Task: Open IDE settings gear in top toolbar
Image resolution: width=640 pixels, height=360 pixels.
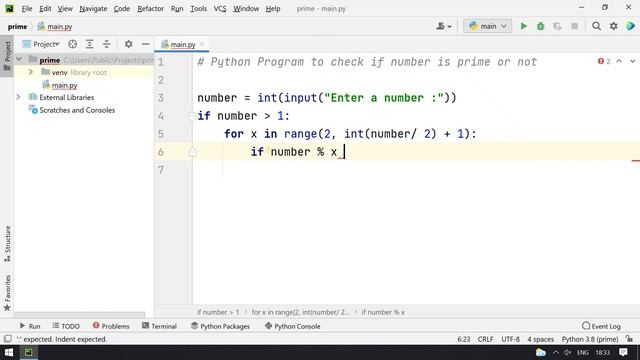Action: coord(613,27)
